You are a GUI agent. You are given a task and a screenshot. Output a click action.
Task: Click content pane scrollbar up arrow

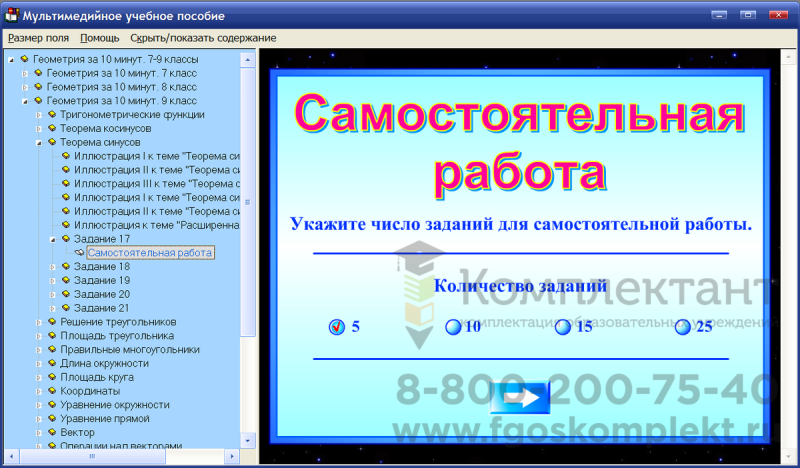(x=788, y=56)
